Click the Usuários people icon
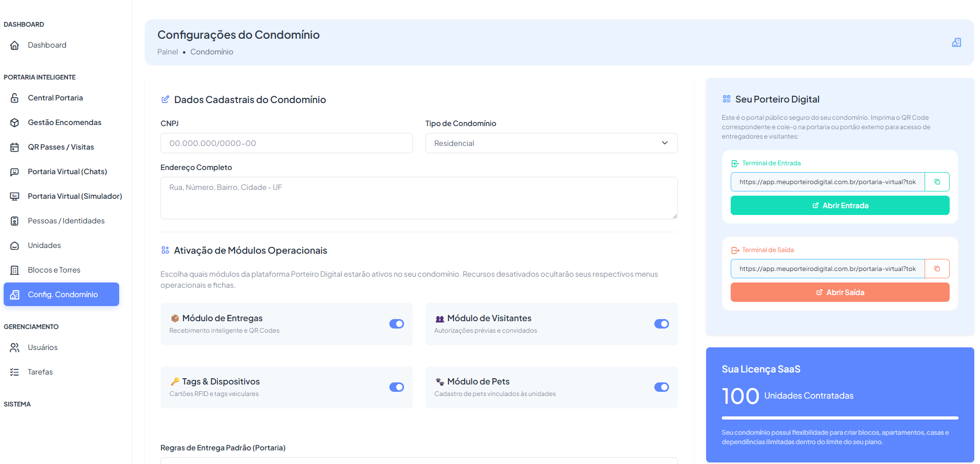Viewport: 980px width, 464px height. [x=15, y=347]
